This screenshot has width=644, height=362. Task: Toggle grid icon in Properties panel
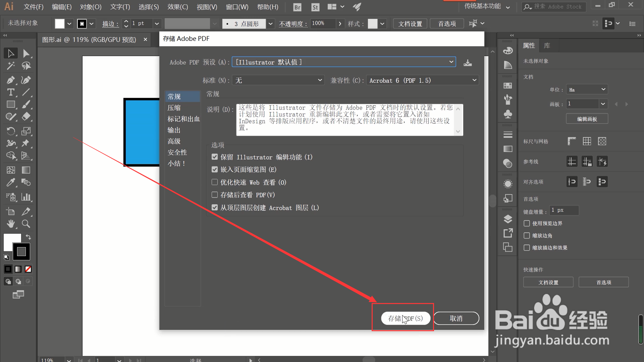point(587,141)
